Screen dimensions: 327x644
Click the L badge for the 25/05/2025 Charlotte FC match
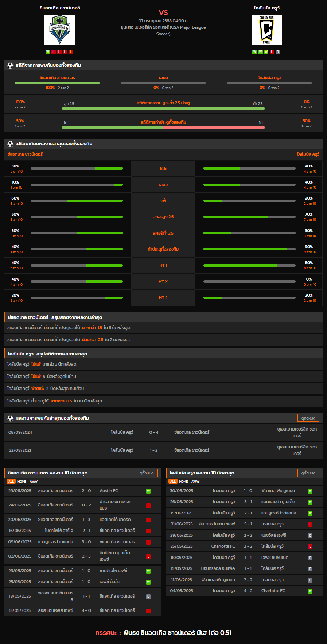310,547
